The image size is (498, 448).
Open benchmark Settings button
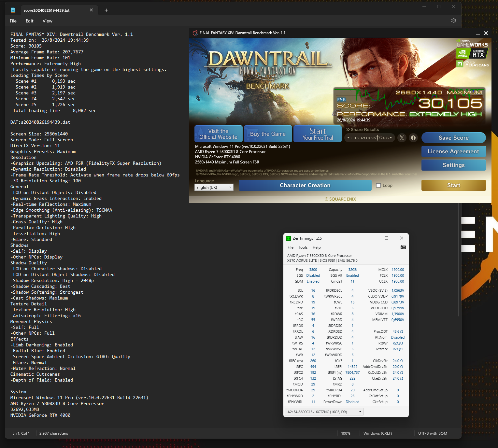tap(454, 165)
